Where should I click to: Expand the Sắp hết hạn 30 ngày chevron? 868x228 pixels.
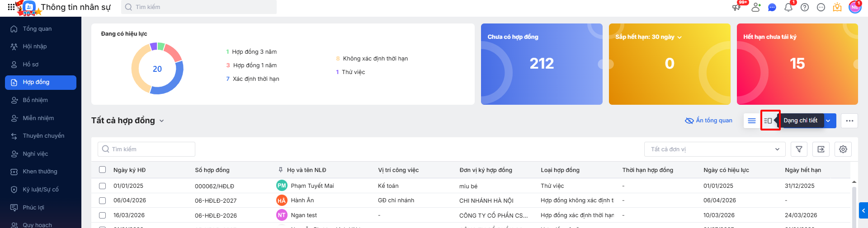click(x=679, y=37)
